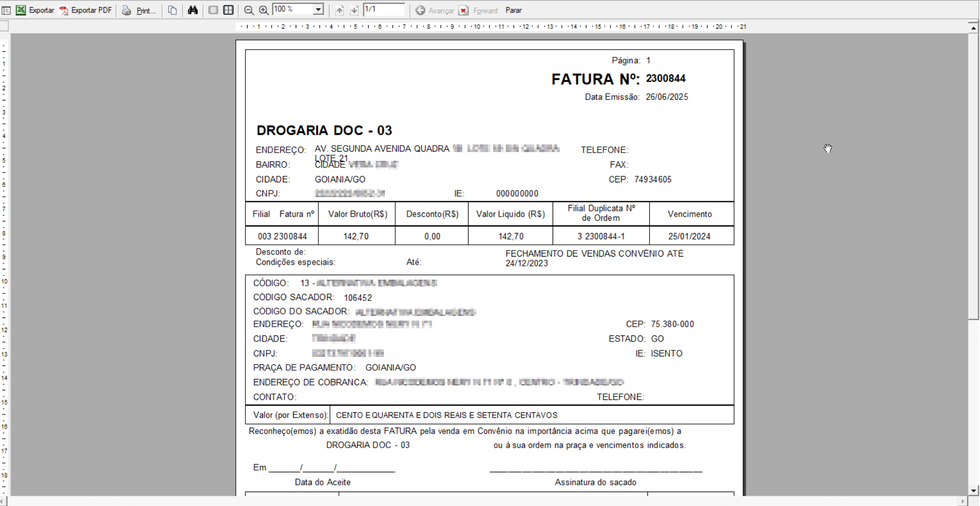Click the IE value ISENTO
980x506 pixels.
667,353
